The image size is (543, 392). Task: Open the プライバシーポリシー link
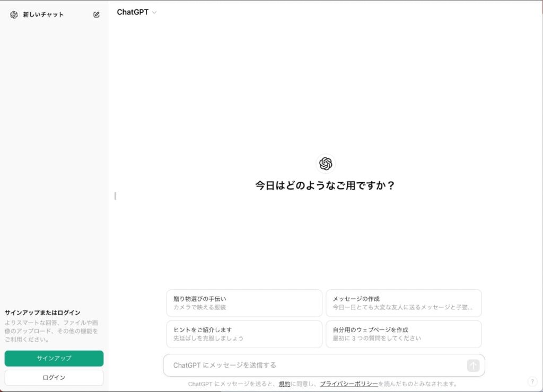(349, 384)
